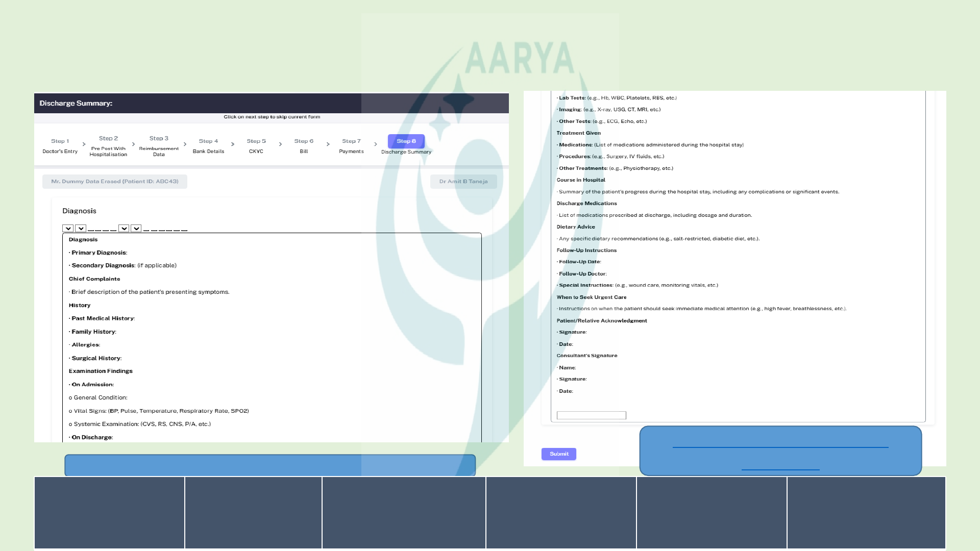Image resolution: width=980 pixels, height=551 pixels.
Task: Open the second dropdown in Diagnosis editor toolbar
Action: [81, 229]
